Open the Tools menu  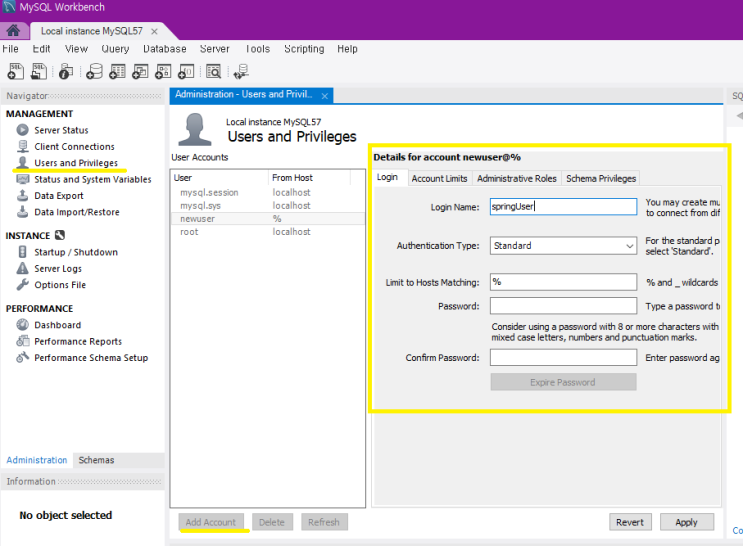(258, 49)
